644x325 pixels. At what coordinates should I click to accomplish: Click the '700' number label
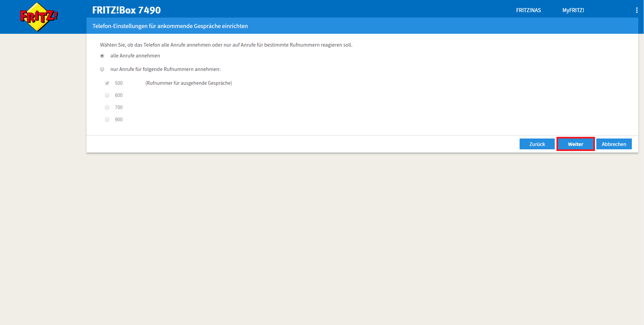119,107
